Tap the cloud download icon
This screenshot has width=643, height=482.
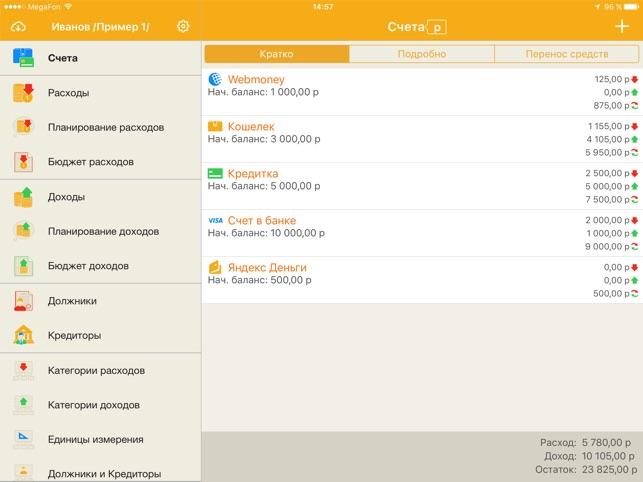click(x=18, y=27)
